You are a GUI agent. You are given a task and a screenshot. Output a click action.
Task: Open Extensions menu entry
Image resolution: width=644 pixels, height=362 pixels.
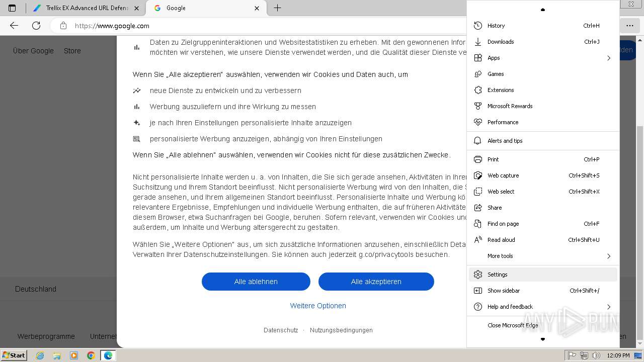pyautogui.click(x=543, y=90)
